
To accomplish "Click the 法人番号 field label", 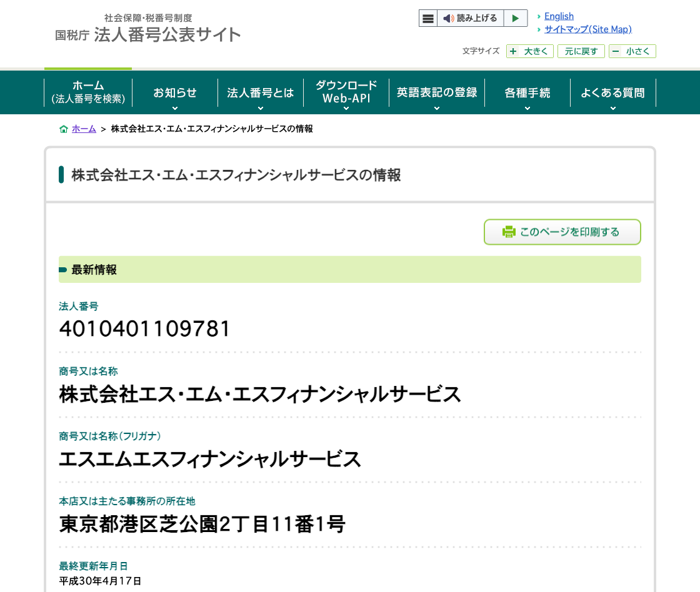I will point(79,307).
